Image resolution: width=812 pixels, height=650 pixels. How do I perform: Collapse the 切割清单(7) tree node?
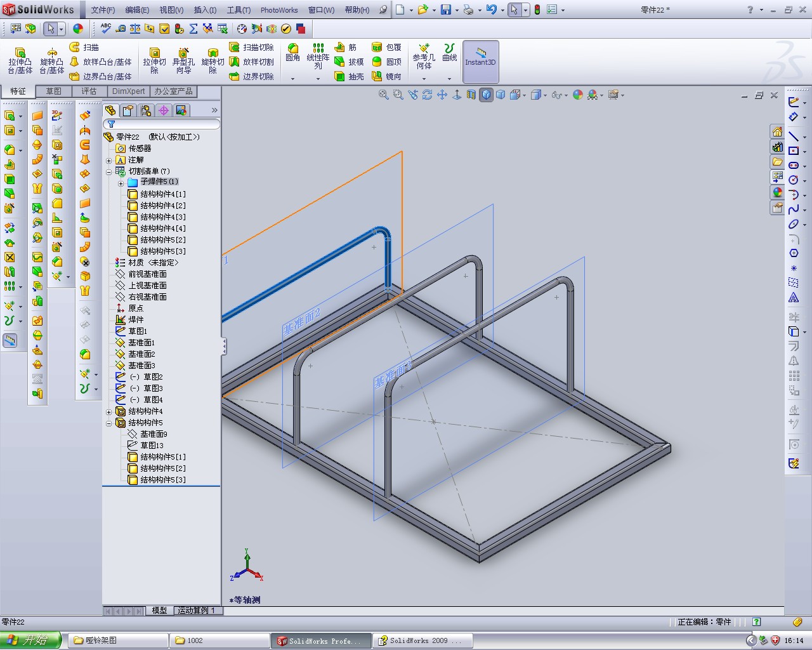(x=108, y=171)
